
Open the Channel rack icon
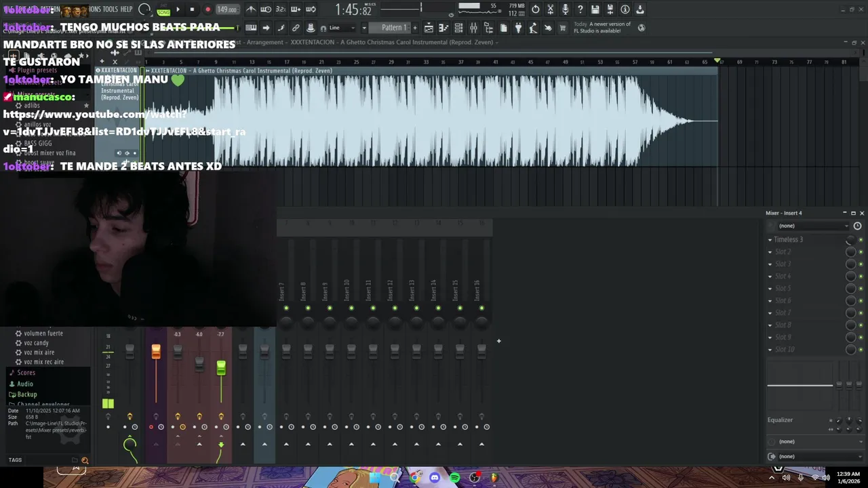coord(458,28)
